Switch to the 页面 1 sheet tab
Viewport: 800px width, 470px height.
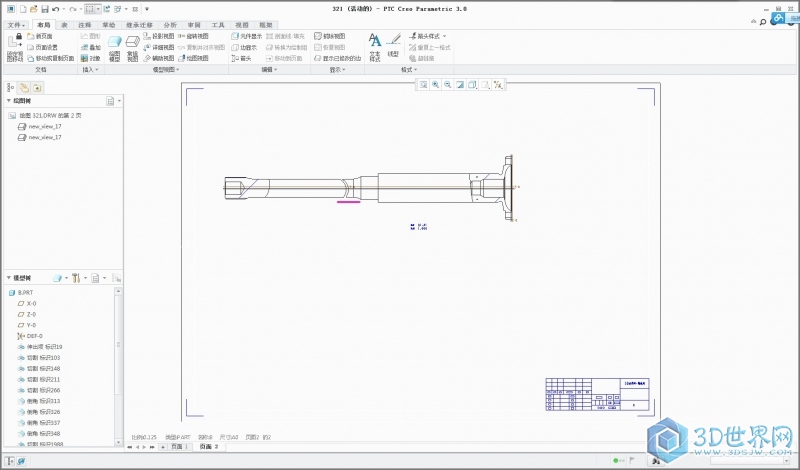[180, 447]
